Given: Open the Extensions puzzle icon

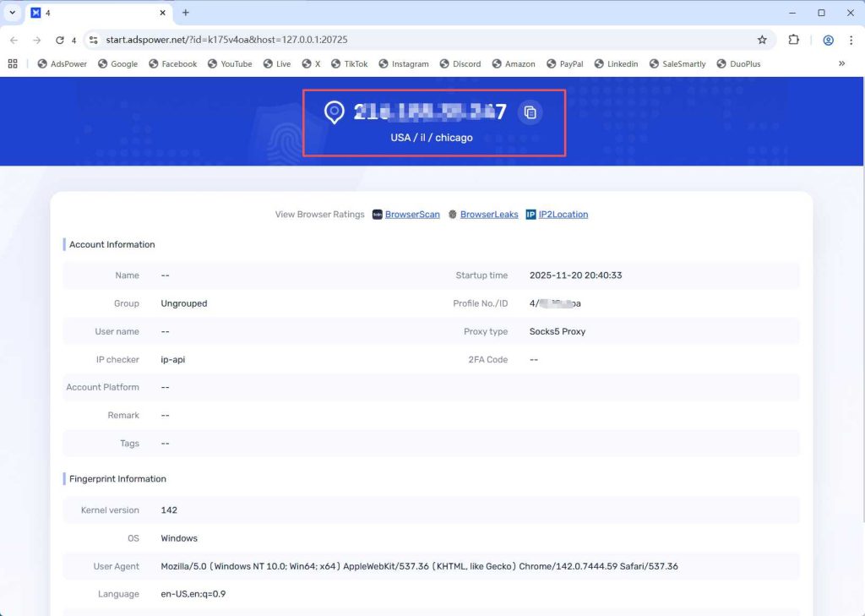Looking at the screenshot, I should coord(793,40).
